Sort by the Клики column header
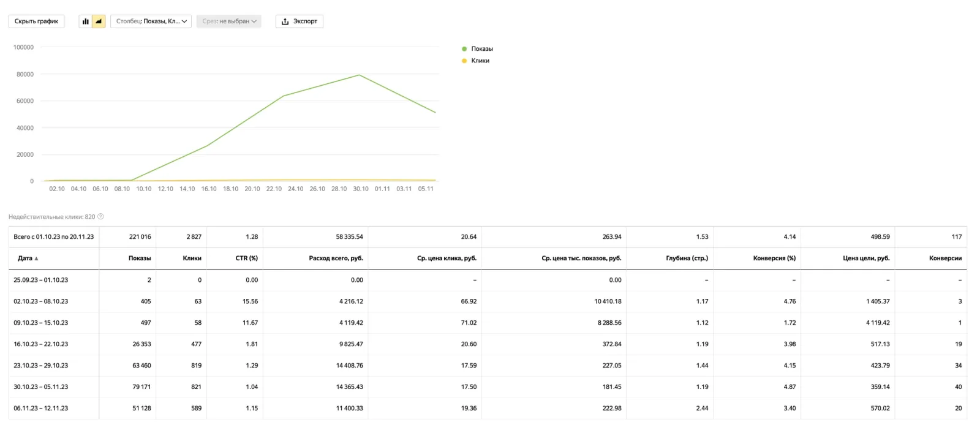The height and width of the screenshot is (427, 980). click(x=192, y=259)
